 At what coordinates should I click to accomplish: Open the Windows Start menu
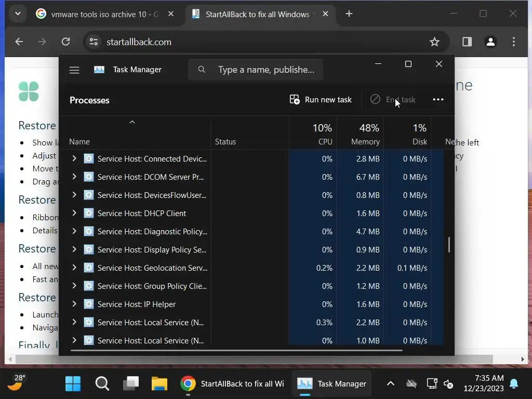tap(73, 384)
